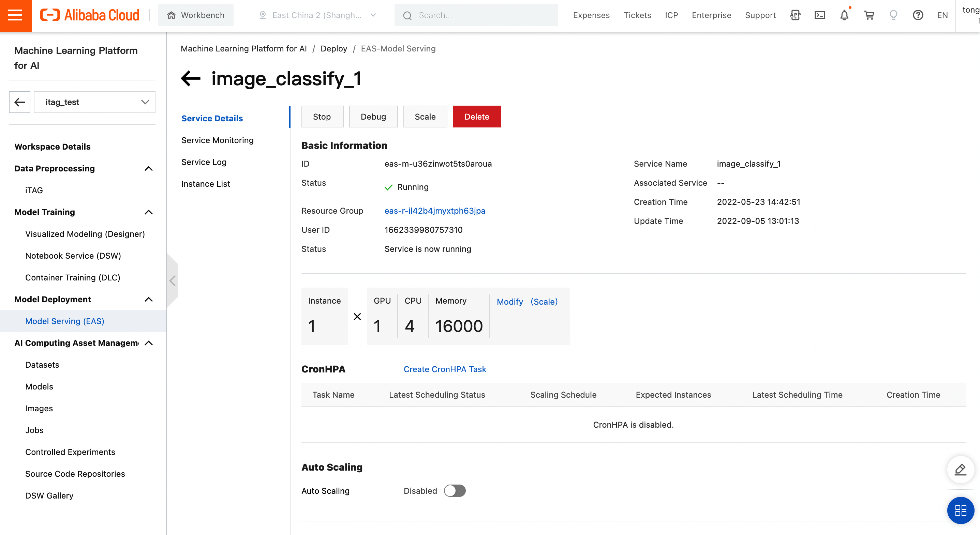
Task: Open the hamburger navigation menu icon
Action: pos(16,16)
